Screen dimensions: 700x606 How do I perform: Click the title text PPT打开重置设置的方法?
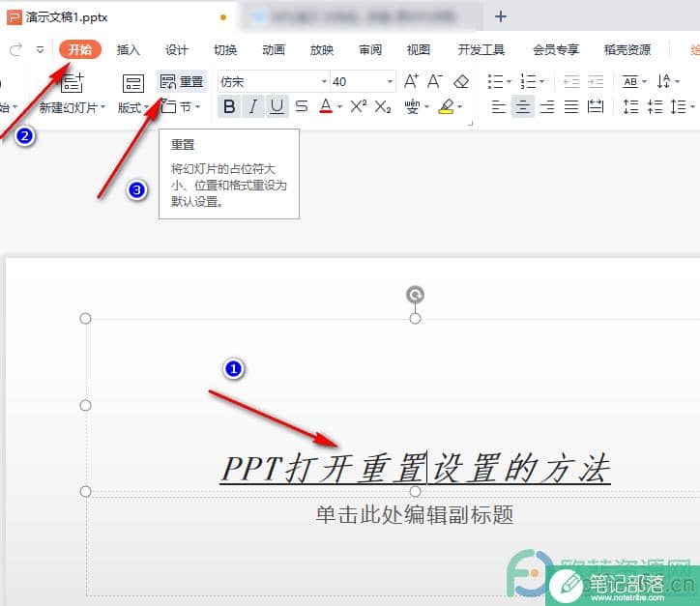click(416, 469)
